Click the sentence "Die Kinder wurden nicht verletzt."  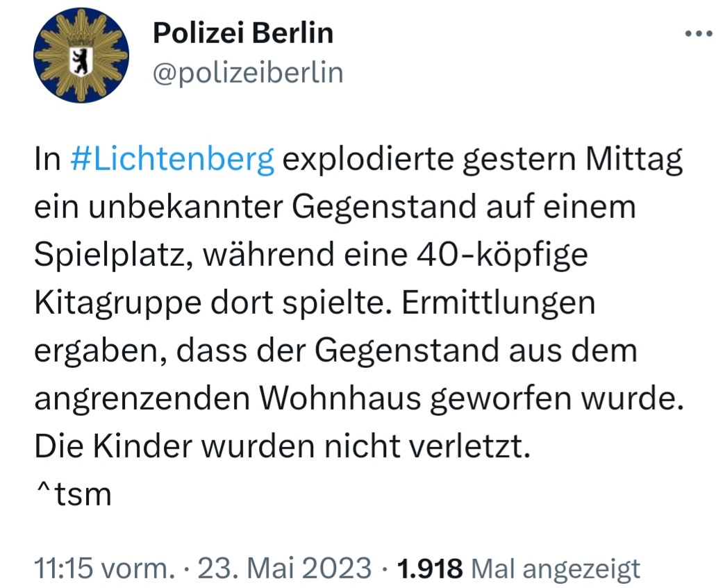point(282,446)
